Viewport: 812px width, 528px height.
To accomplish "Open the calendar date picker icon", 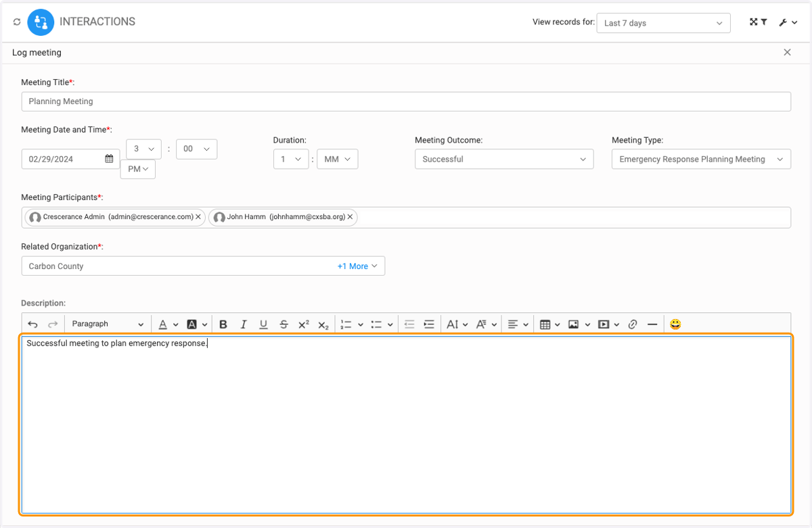I will click(109, 159).
